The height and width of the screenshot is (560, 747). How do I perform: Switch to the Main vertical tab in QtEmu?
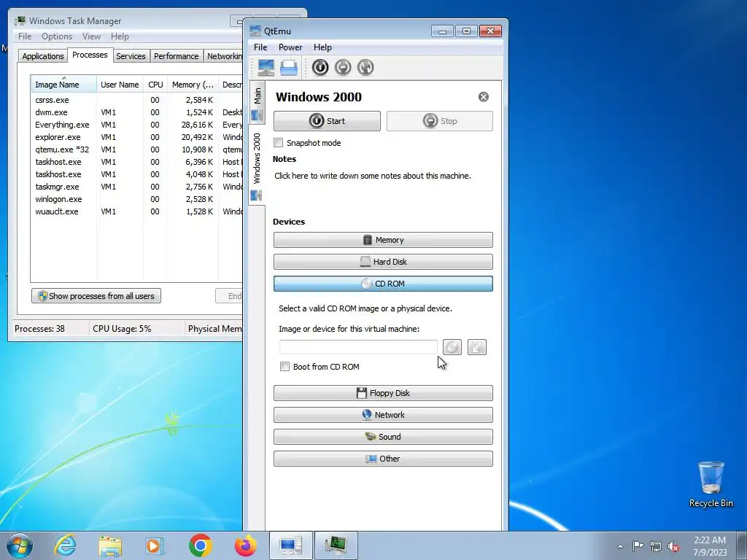click(257, 102)
